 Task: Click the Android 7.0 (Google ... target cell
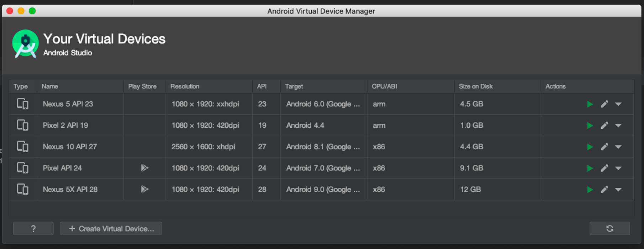(x=324, y=168)
